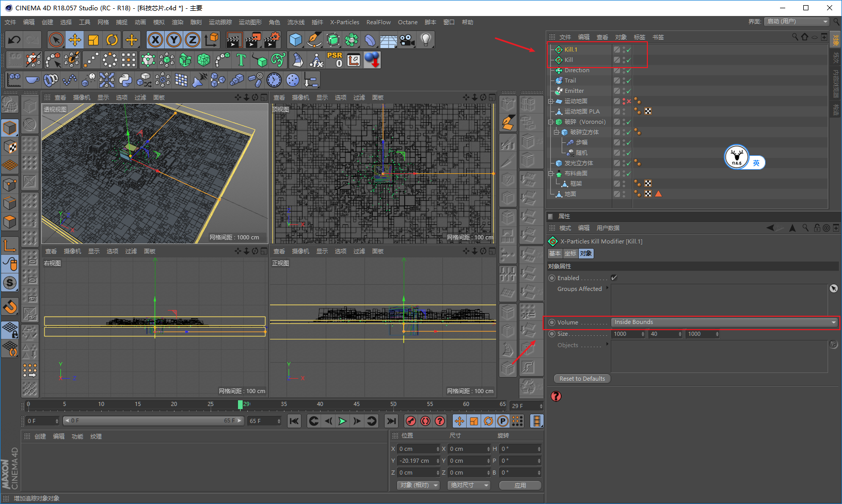Screen dimensions: 842x504
Task: Click the spline Pen tool icon
Action: click(314, 40)
